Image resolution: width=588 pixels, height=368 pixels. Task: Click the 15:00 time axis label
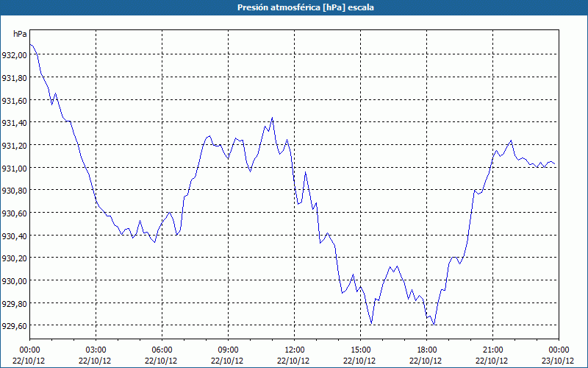[360, 350]
